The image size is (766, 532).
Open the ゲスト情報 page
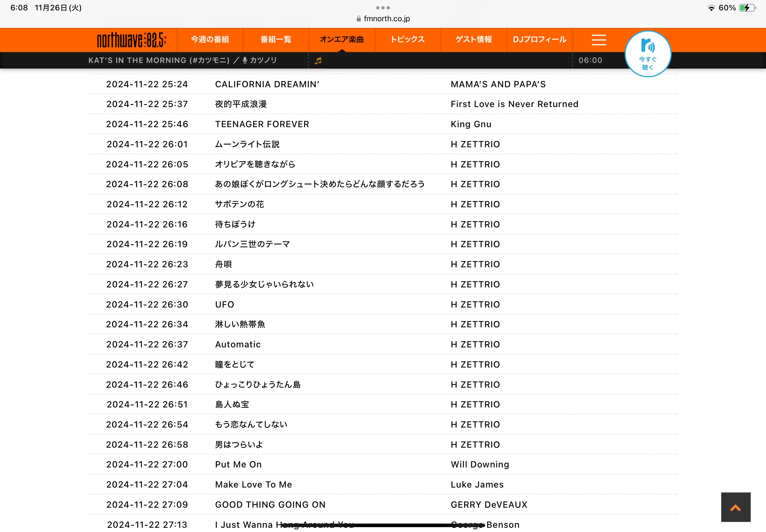(474, 40)
